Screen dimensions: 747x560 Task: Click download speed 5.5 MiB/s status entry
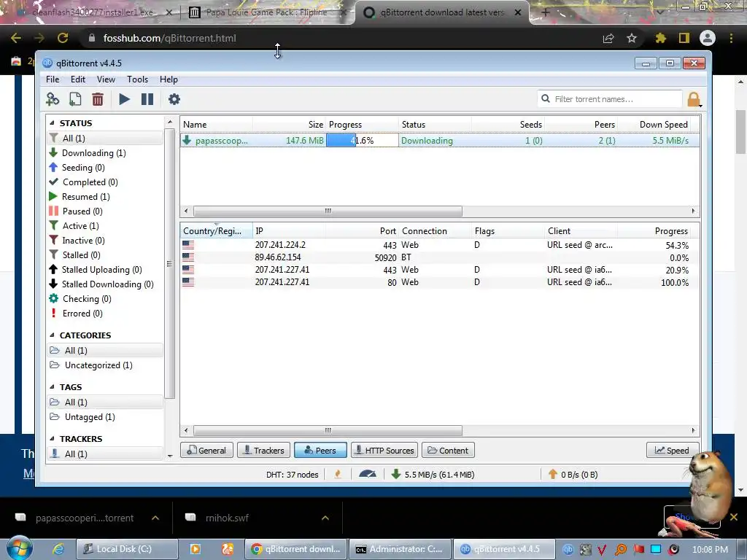[433, 474]
